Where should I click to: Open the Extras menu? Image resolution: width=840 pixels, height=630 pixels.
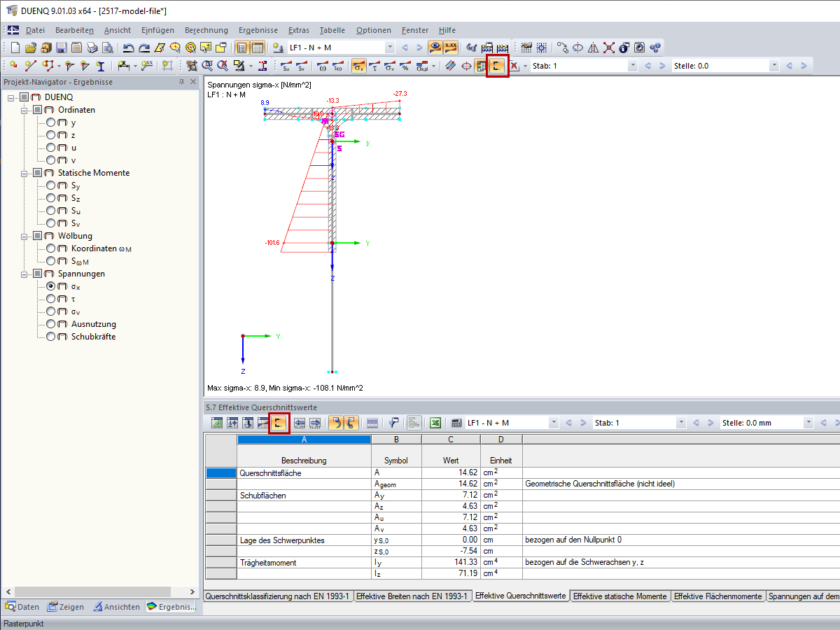click(299, 30)
